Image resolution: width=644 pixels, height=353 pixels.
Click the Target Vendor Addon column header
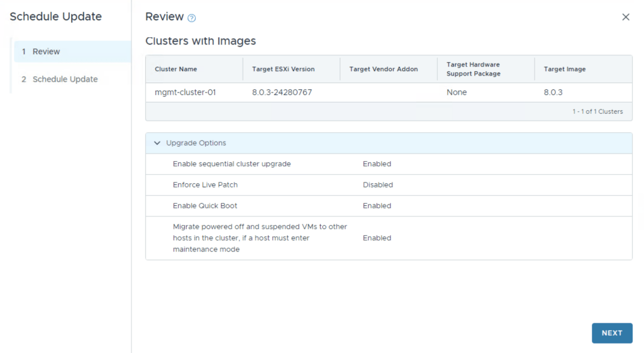[x=383, y=69]
